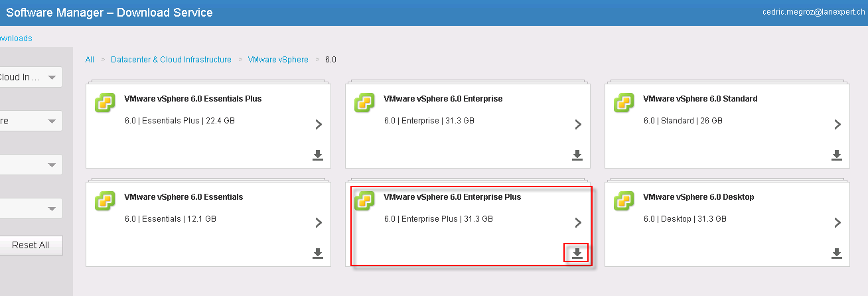The height and width of the screenshot is (296, 868).
Task: Open Enterprise Plus details with chevron
Action: coord(578,222)
